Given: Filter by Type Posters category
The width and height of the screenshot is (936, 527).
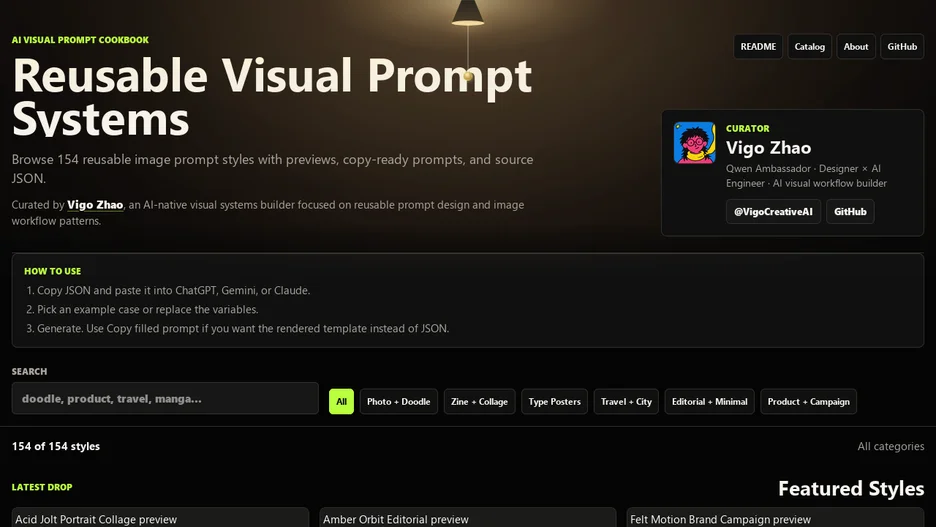Looking at the screenshot, I should pyautogui.click(x=555, y=402).
